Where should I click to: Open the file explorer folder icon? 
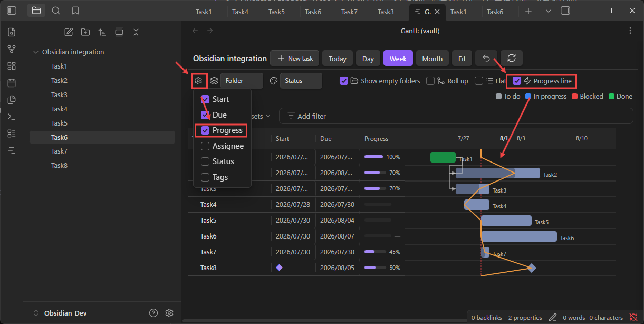coord(36,11)
